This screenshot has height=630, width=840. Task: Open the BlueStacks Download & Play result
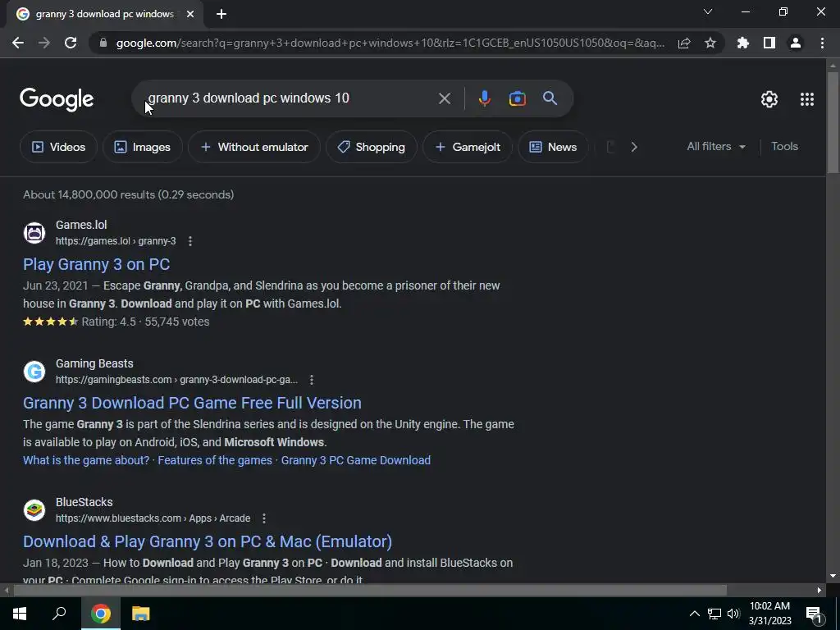[x=208, y=541]
